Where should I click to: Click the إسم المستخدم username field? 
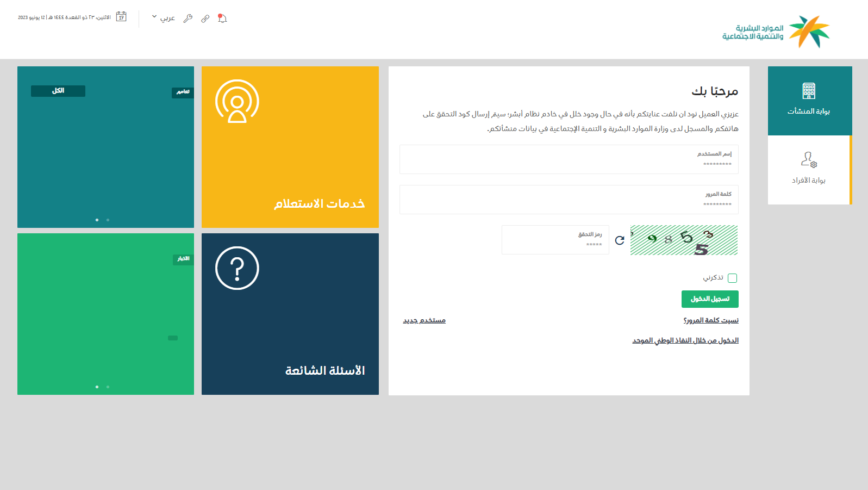[569, 159]
